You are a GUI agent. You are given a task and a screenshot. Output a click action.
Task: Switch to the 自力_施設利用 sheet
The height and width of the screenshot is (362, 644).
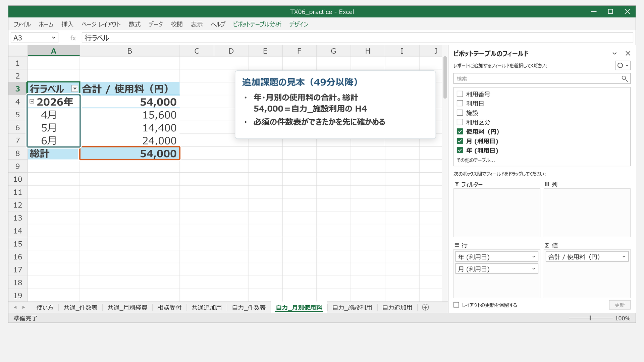[352, 307]
